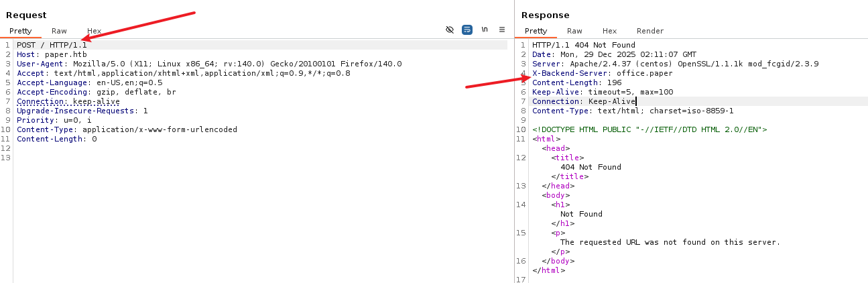This screenshot has width=868, height=283.
Task: Open the Request editor hamburger menu
Action: click(x=502, y=30)
